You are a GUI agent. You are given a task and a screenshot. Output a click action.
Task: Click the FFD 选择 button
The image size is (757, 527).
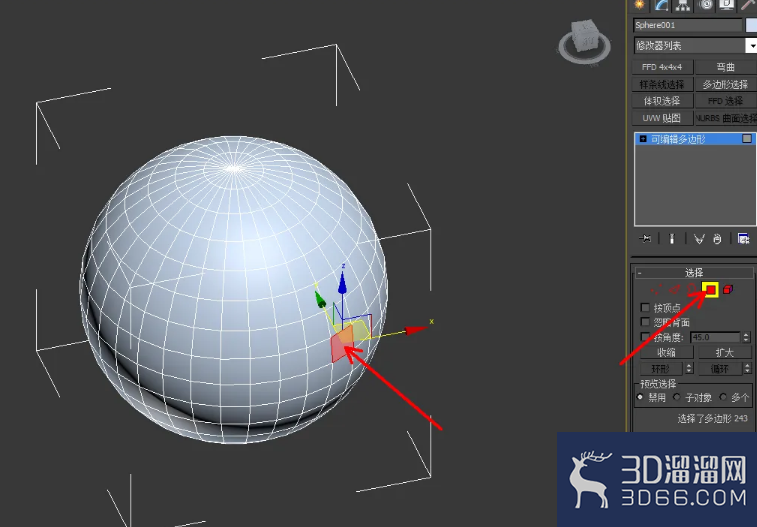[726, 101]
